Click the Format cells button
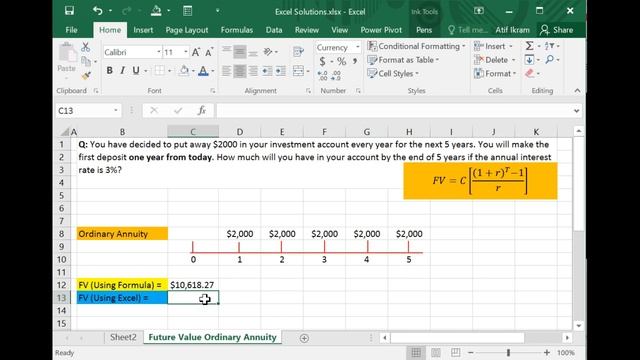640x360 pixels. 495,73
